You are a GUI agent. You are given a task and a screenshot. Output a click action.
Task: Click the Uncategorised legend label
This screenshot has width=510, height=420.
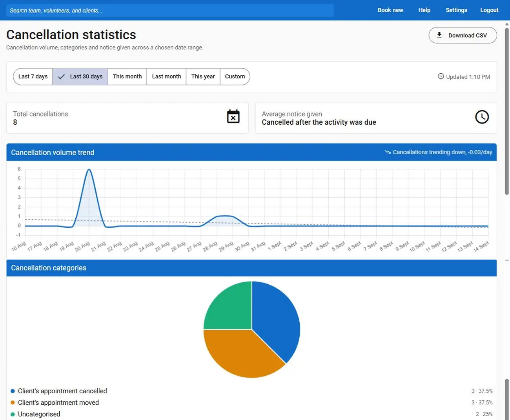pos(39,414)
